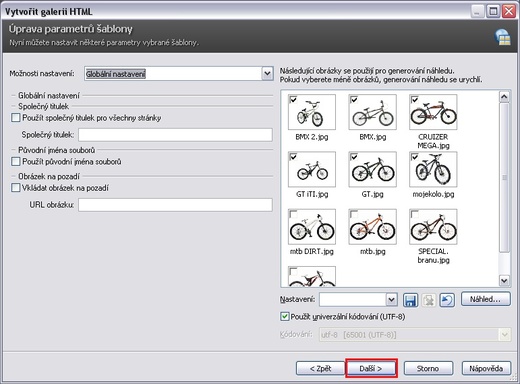This screenshot has width=520, height=384.
Task: Maximize the Vytvořit galerii HTML window
Action: click(493, 11)
